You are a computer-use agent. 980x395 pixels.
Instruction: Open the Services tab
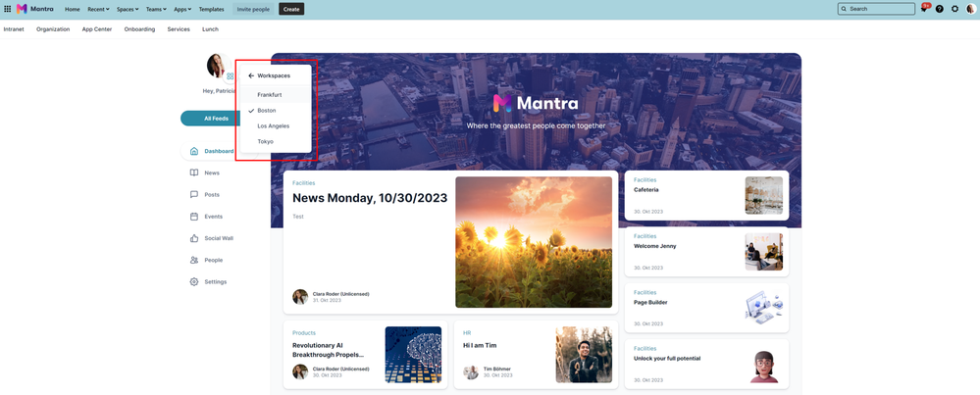pyautogui.click(x=179, y=29)
